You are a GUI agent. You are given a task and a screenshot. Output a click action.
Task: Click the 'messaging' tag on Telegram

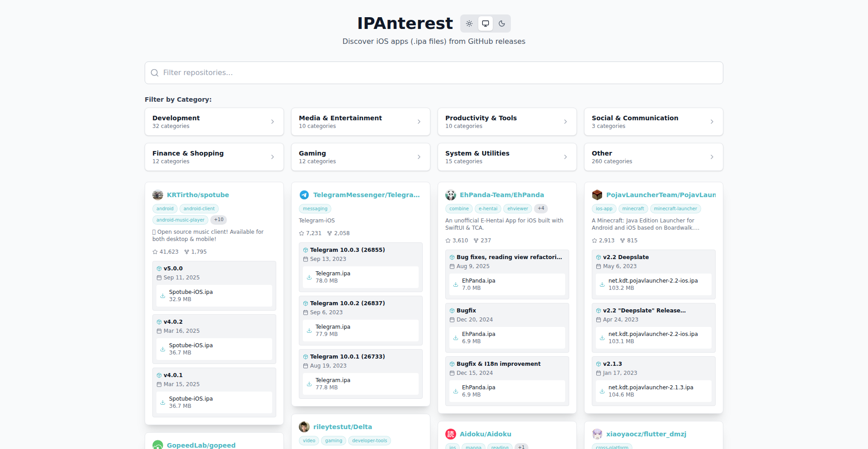(x=315, y=208)
